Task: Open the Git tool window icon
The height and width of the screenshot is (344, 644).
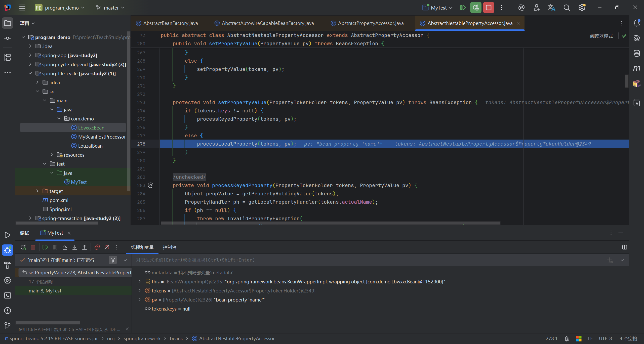Action: point(8,326)
